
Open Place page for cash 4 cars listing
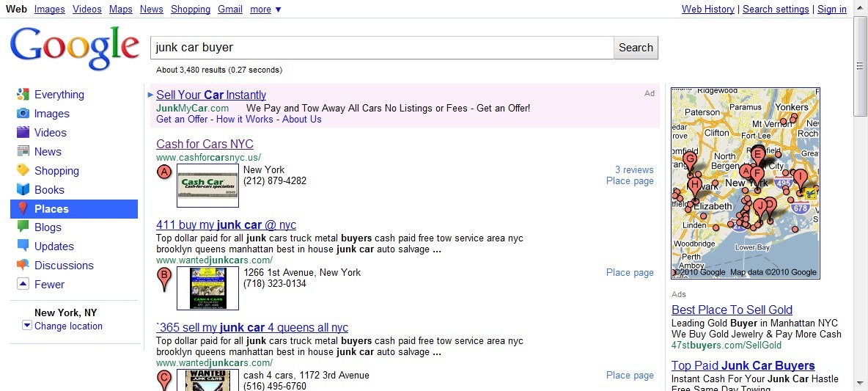point(630,375)
